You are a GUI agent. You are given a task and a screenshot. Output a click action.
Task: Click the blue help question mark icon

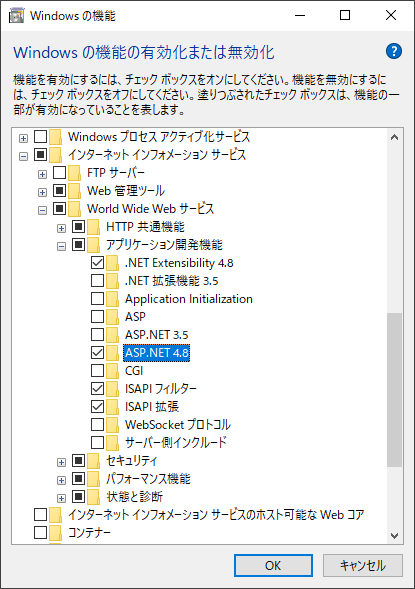(x=394, y=51)
